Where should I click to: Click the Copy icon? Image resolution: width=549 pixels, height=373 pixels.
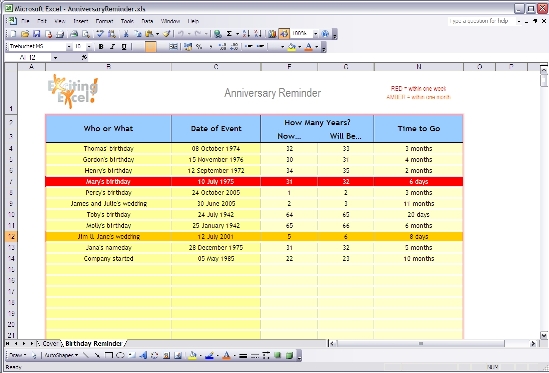(138, 34)
